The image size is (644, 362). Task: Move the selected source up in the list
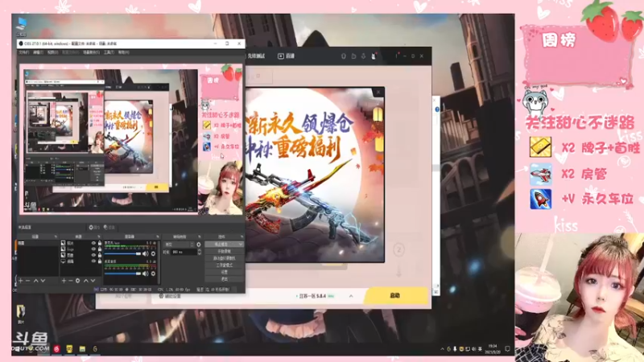(x=86, y=281)
